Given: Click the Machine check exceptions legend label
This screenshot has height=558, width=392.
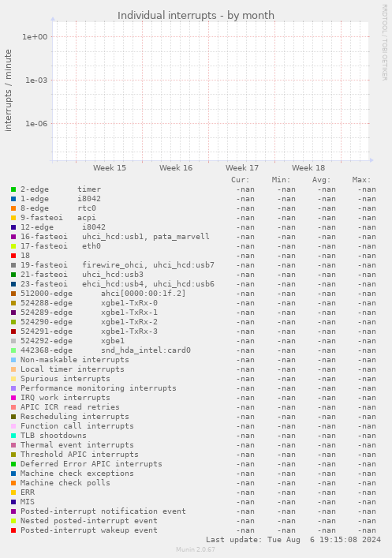Looking at the screenshot, I should click(77, 474).
